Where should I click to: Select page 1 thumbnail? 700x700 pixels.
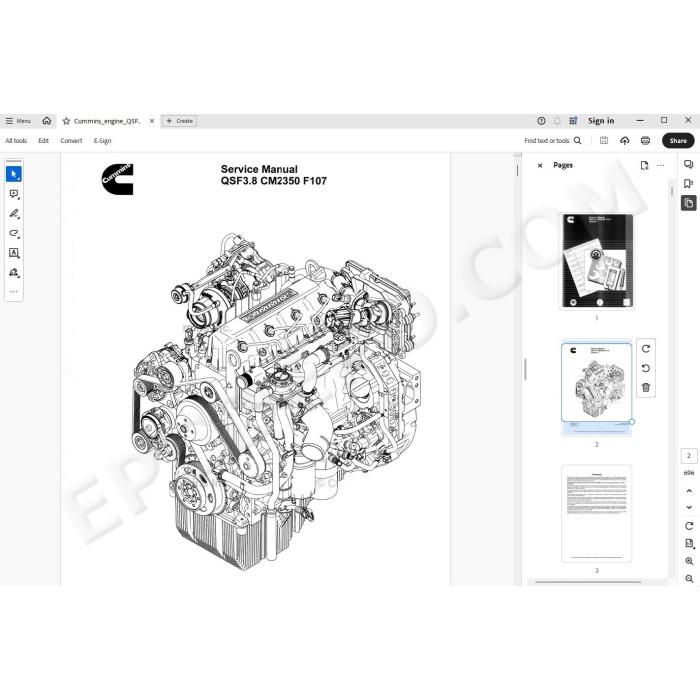click(x=597, y=261)
